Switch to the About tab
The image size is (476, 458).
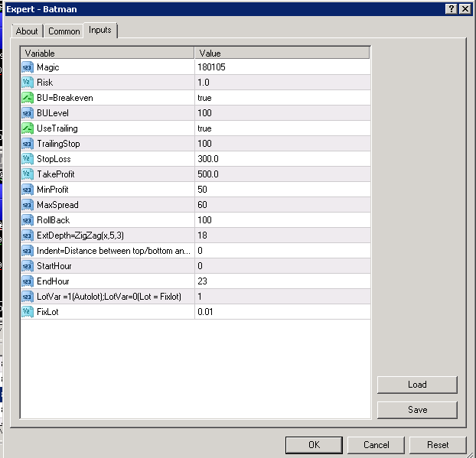(27, 31)
